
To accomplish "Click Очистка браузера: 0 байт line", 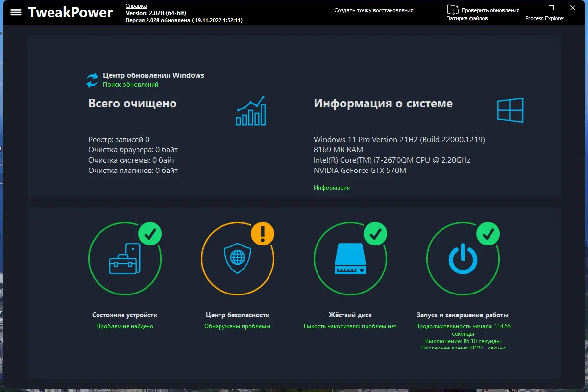I will 133,150.
